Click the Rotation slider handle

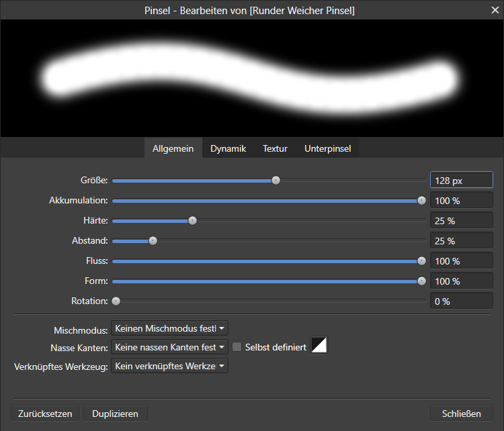[x=116, y=301]
